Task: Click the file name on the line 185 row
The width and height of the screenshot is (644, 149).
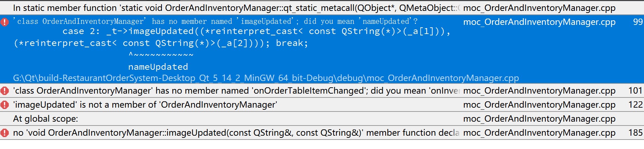Action: tap(539, 133)
